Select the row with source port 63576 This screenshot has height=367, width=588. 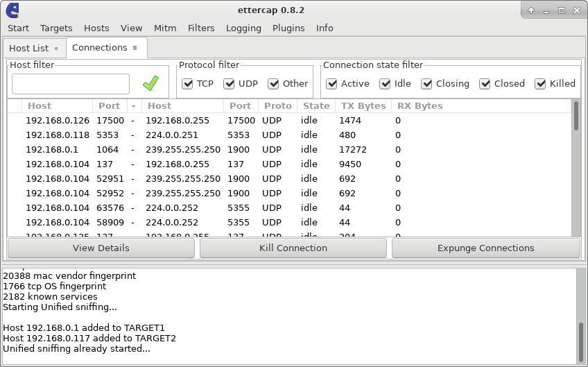click(x=288, y=208)
